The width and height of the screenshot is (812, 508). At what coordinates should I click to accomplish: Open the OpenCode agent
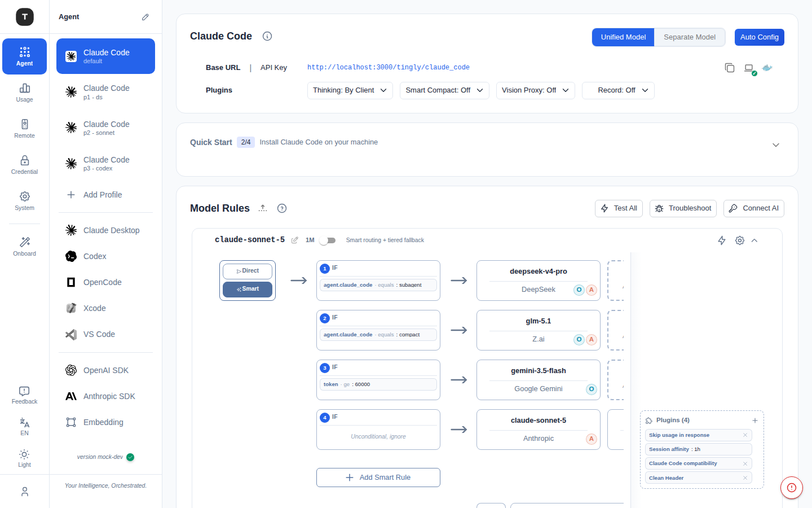pyautogui.click(x=105, y=282)
